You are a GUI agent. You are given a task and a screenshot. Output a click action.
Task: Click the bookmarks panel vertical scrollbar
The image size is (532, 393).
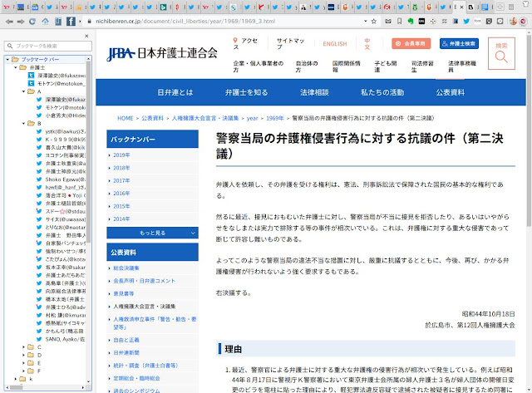point(89,152)
